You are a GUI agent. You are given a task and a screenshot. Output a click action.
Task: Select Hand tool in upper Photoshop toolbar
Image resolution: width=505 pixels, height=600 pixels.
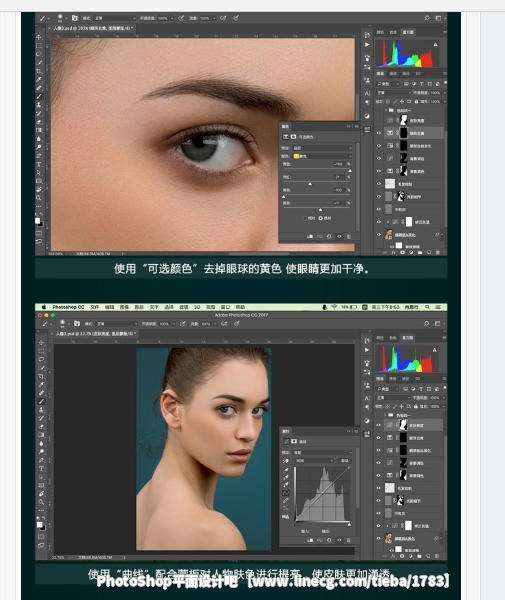(x=39, y=189)
